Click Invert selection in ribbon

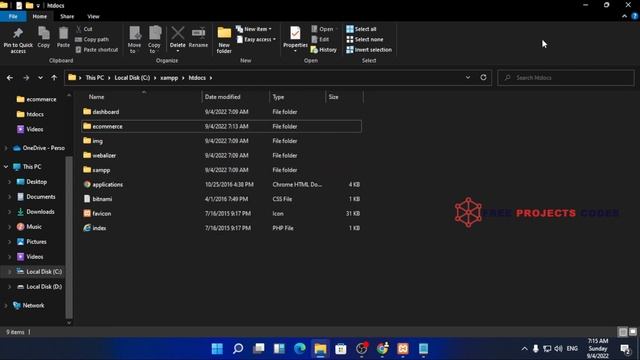click(x=369, y=50)
